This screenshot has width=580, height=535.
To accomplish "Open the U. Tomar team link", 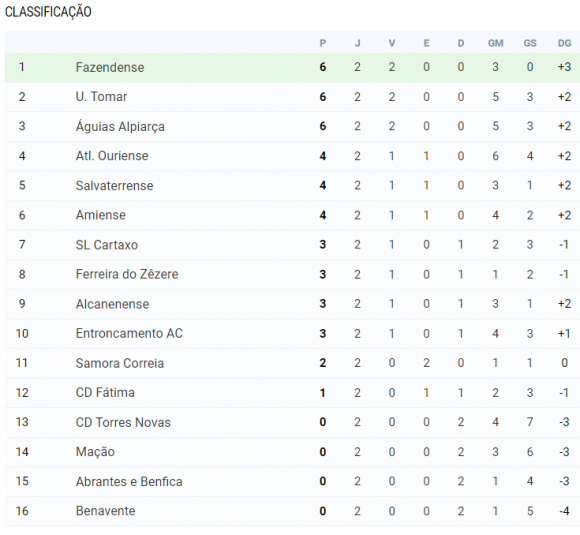I will [x=101, y=97].
